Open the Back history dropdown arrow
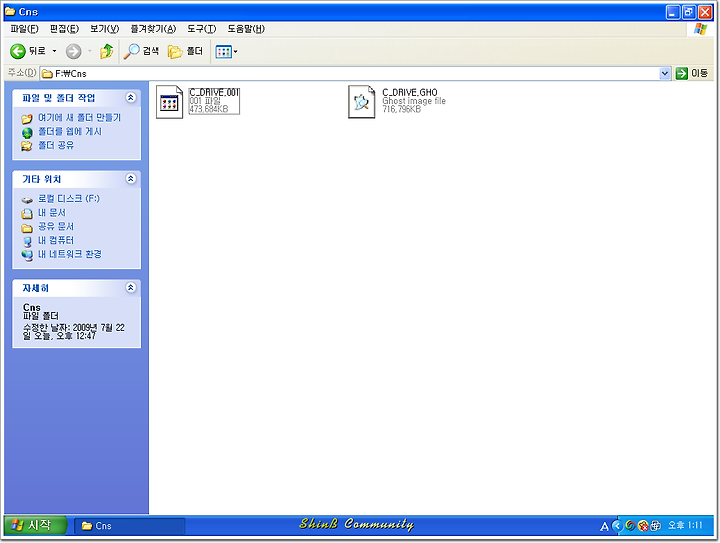 click(54, 51)
